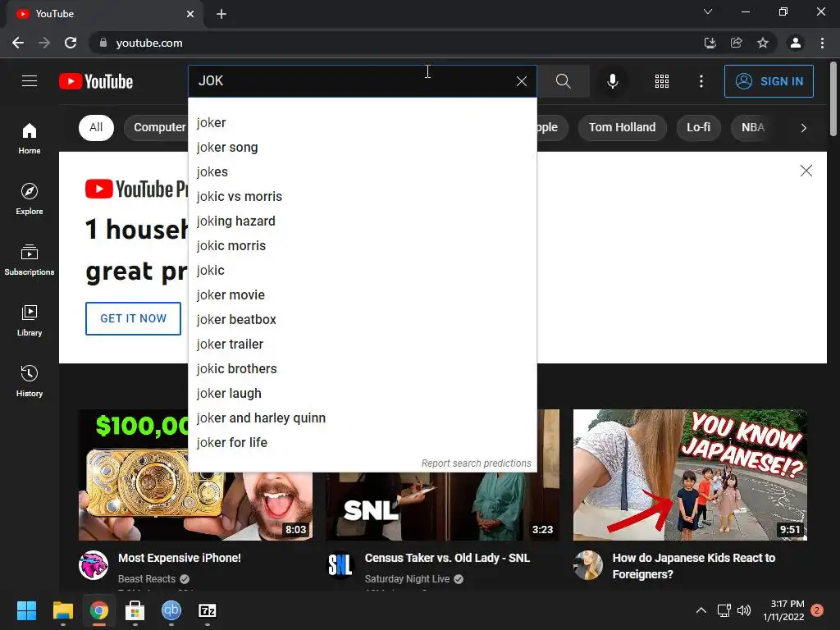Viewport: 840px width, 630px height.
Task: Open the Chrome three-dot menu
Action: pyautogui.click(x=822, y=43)
